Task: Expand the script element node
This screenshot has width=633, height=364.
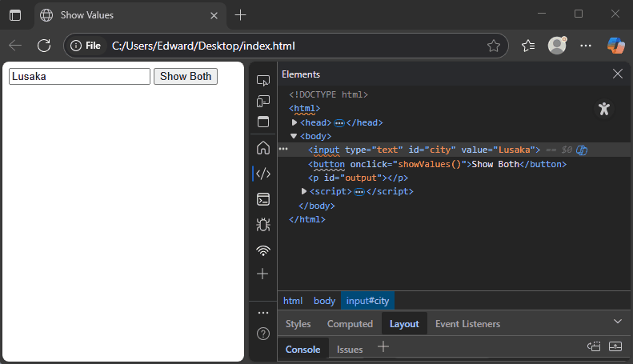Action: click(x=304, y=191)
